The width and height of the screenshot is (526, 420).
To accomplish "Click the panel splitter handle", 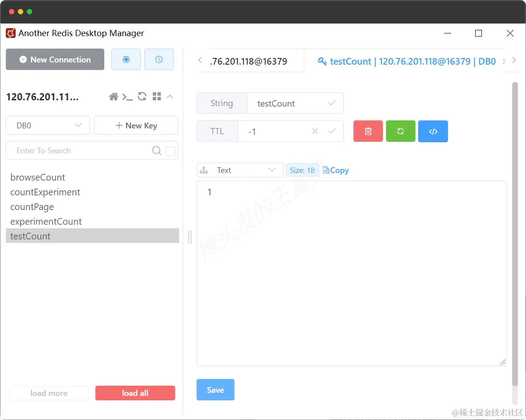I will click(x=190, y=237).
